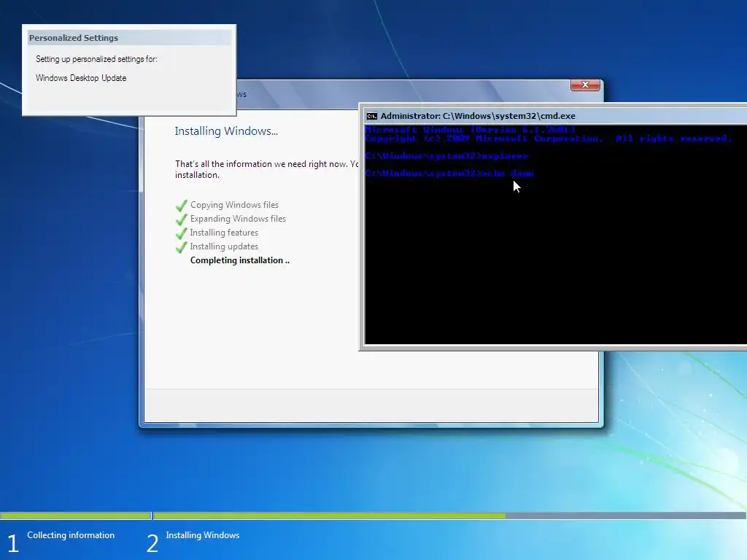Click the cmd.exe icon in the title bar

[371, 116]
